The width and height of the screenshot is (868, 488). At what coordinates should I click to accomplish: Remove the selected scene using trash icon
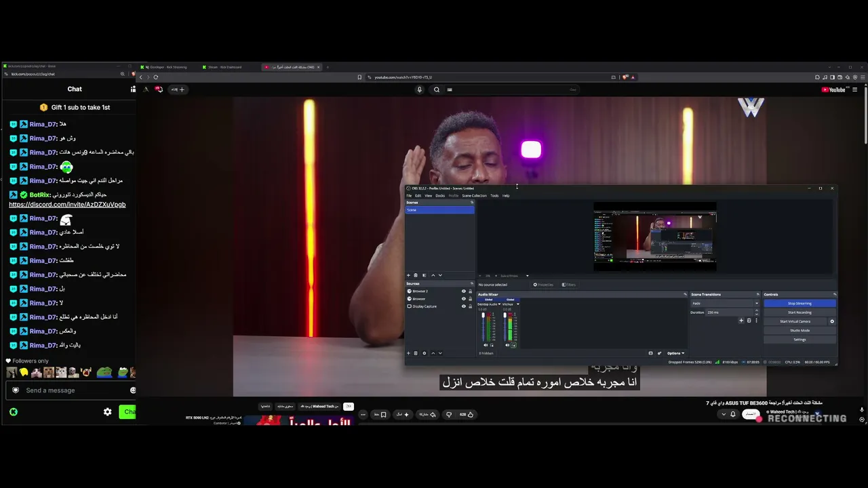point(416,275)
